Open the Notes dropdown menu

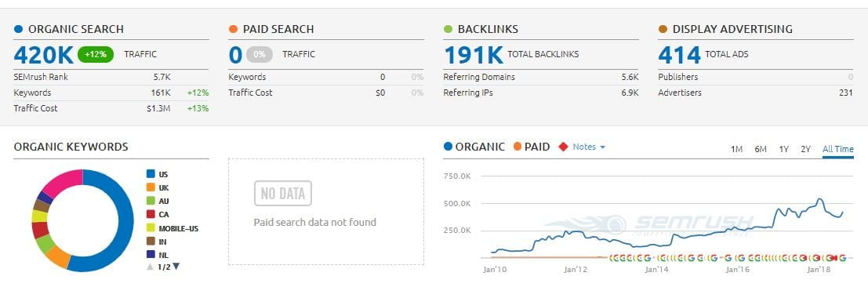click(x=589, y=147)
